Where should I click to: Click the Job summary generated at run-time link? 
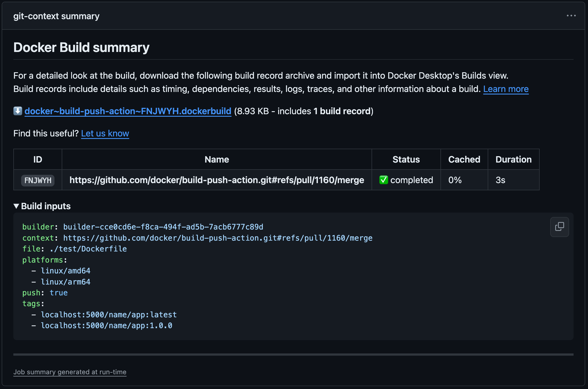[x=70, y=372]
